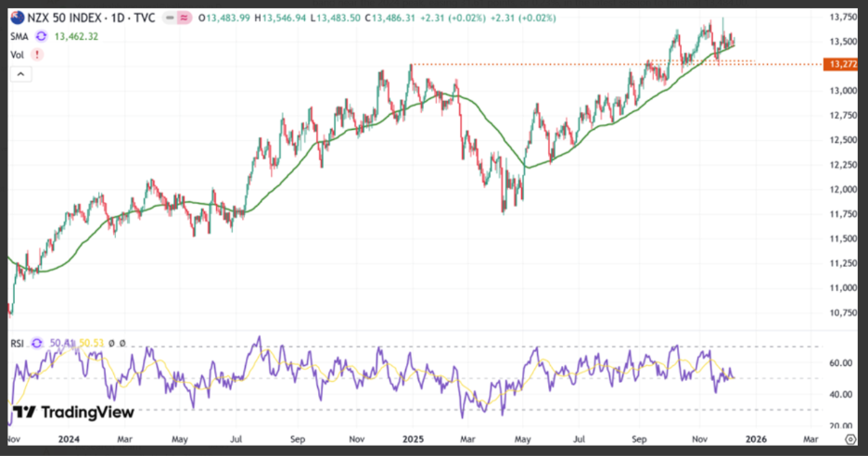Click the 2025 label on time axis
This screenshot has width=868, height=456.
coord(413,439)
